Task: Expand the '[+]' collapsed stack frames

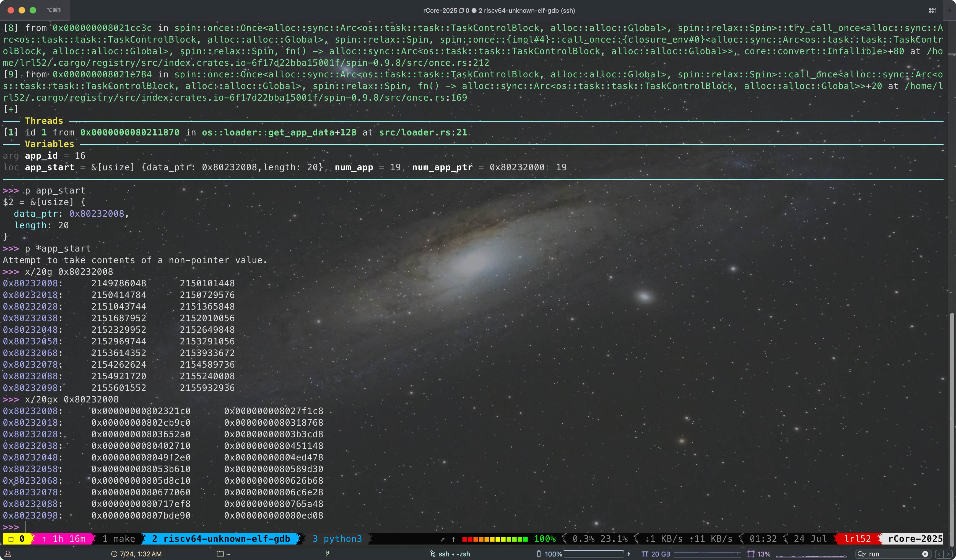Action: click(11, 109)
